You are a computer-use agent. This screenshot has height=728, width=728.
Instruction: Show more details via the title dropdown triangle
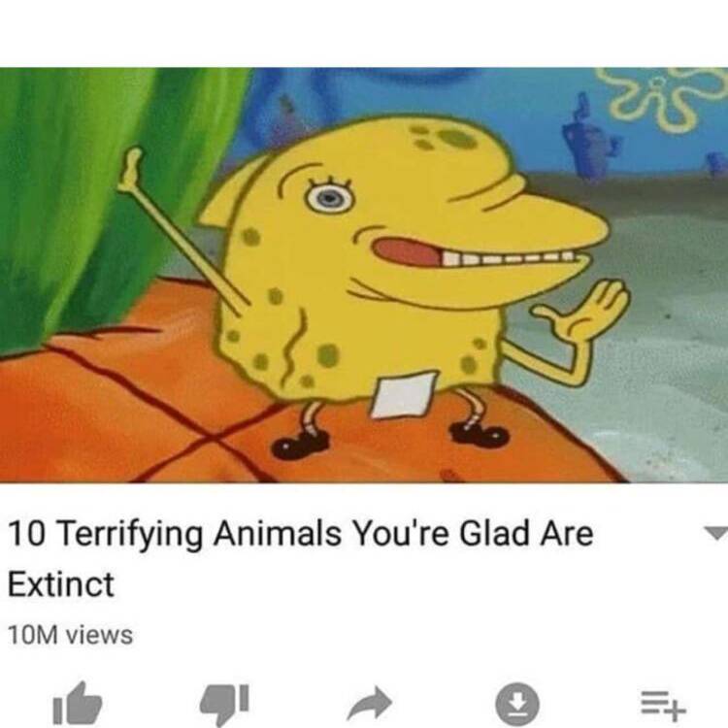click(x=715, y=533)
